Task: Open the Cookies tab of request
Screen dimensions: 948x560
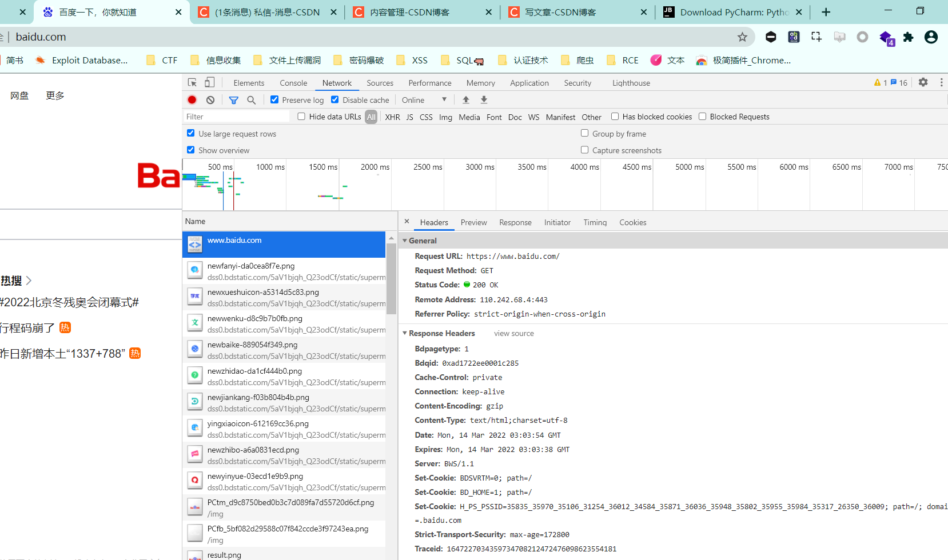Action: tap(632, 222)
